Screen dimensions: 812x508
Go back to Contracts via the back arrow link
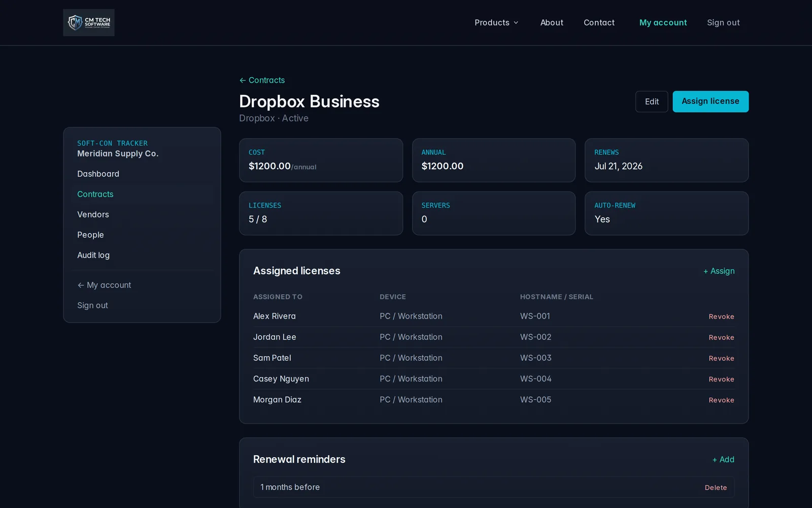coord(262,80)
